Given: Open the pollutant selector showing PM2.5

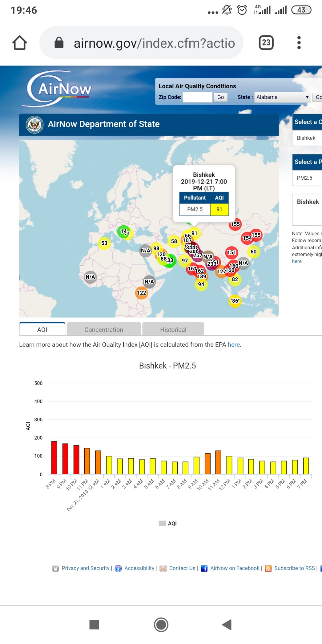Looking at the screenshot, I should [x=308, y=178].
